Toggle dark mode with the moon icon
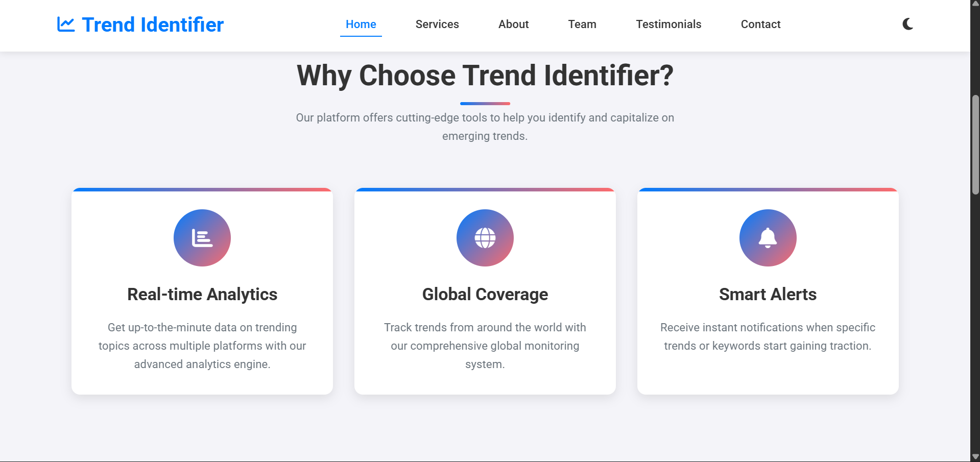Image resolution: width=980 pixels, height=462 pixels. click(x=907, y=24)
